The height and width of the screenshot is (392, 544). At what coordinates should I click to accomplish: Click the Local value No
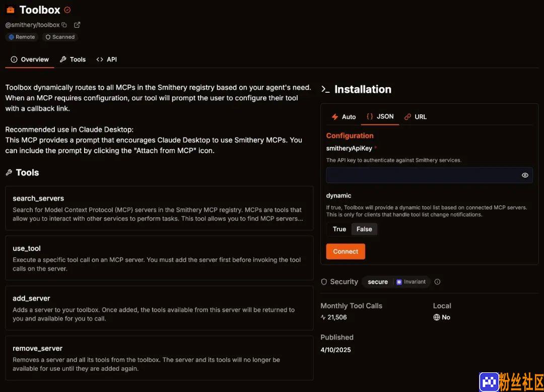[x=446, y=317]
